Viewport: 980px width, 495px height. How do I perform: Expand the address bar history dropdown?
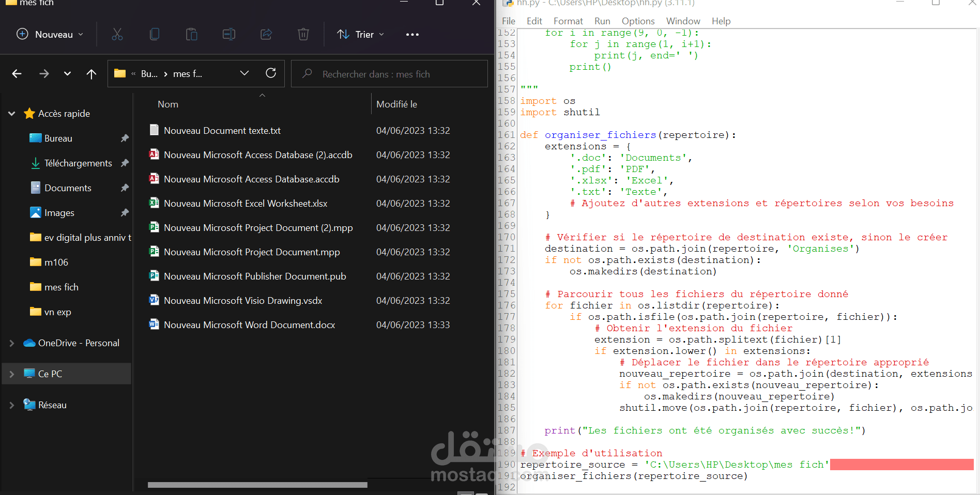pos(244,73)
